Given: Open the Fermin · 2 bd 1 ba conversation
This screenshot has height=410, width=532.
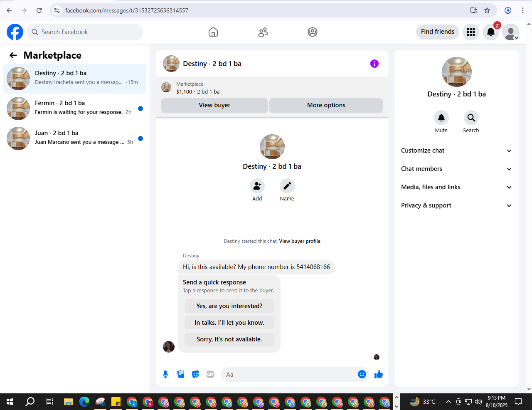Looking at the screenshot, I should 75,109.
